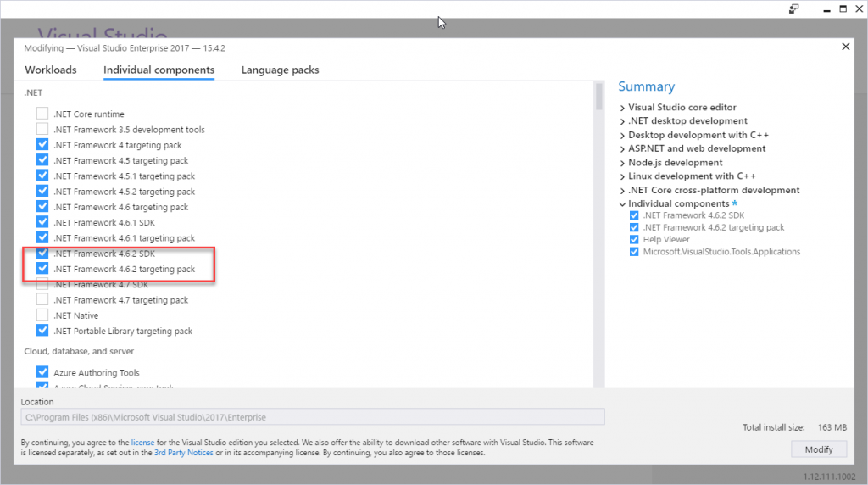Image resolution: width=868 pixels, height=485 pixels.
Task: Click the components list vertical scrollbar
Action: (598, 98)
